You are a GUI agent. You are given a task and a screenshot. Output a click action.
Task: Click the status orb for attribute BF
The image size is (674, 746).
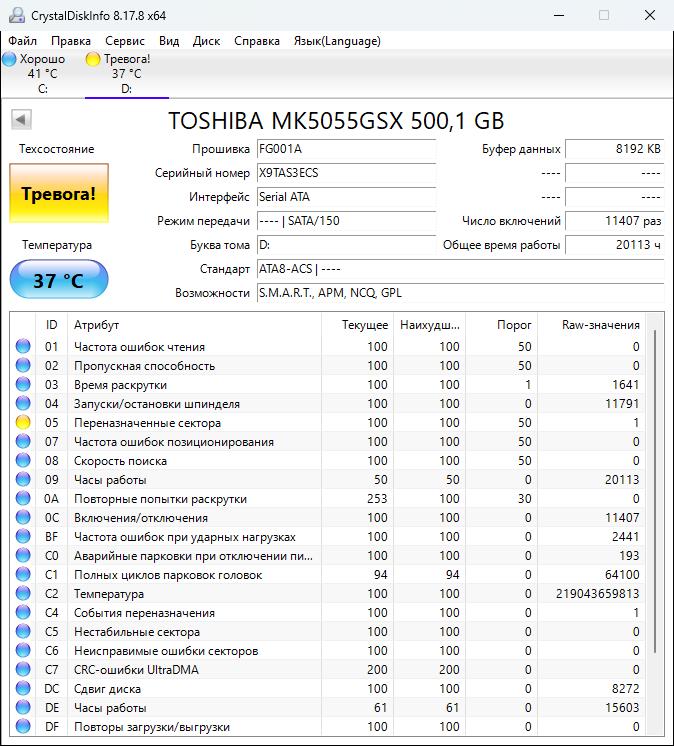tap(23, 537)
